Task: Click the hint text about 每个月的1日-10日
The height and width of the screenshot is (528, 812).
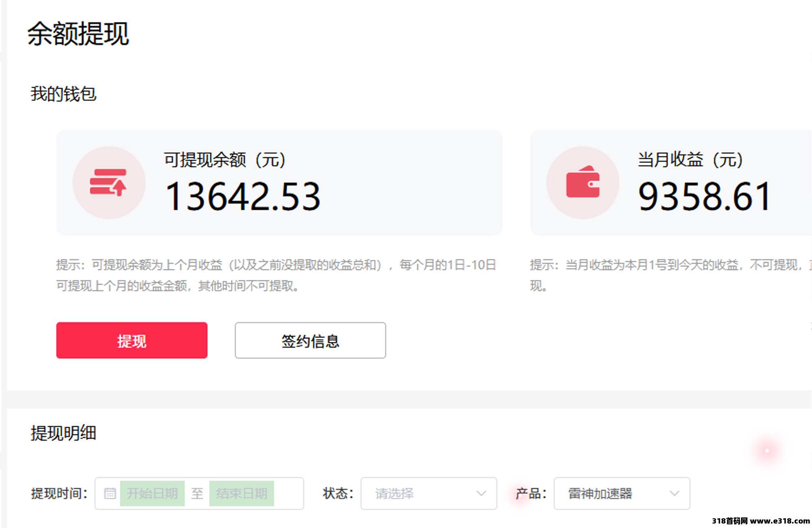Action: 276,275
